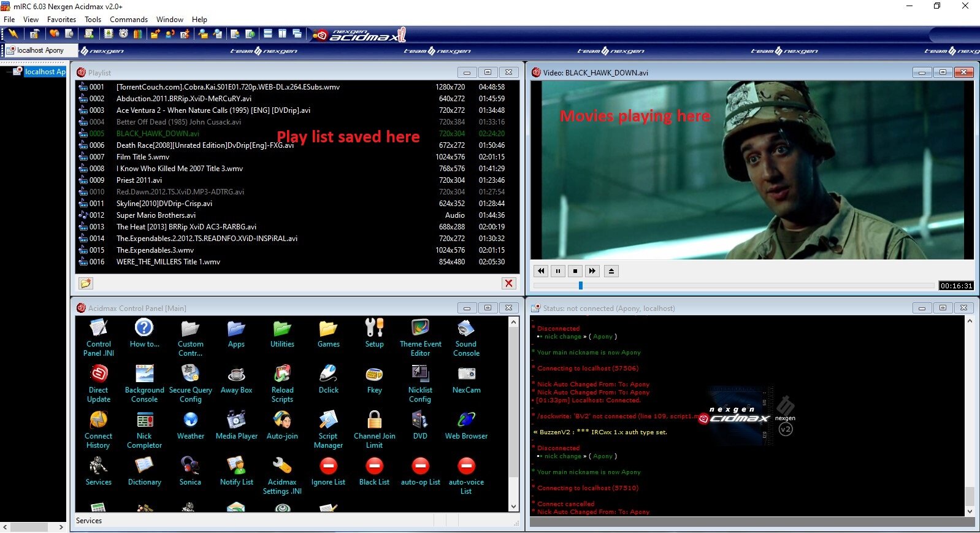Open the Commands menu
The image size is (980, 533).
pos(129,20)
